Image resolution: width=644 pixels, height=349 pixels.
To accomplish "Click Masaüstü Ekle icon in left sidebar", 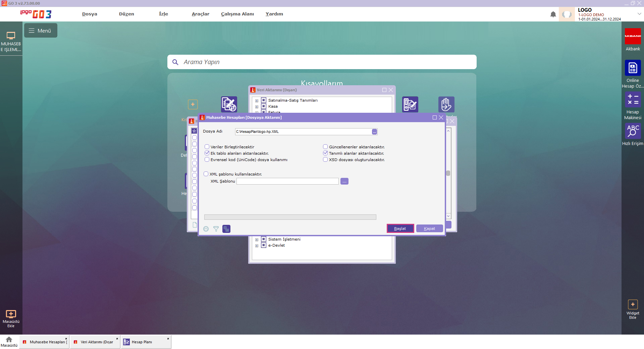I will pyautogui.click(x=11, y=314).
